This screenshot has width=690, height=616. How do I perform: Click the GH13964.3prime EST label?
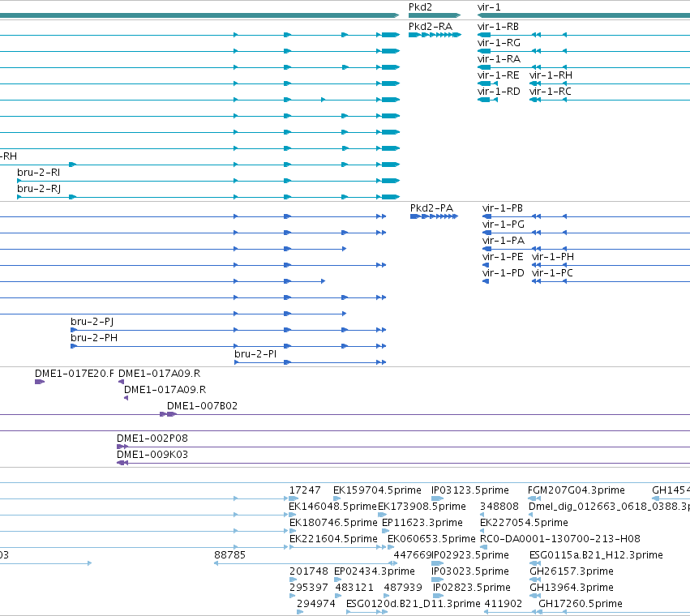click(572, 588)
